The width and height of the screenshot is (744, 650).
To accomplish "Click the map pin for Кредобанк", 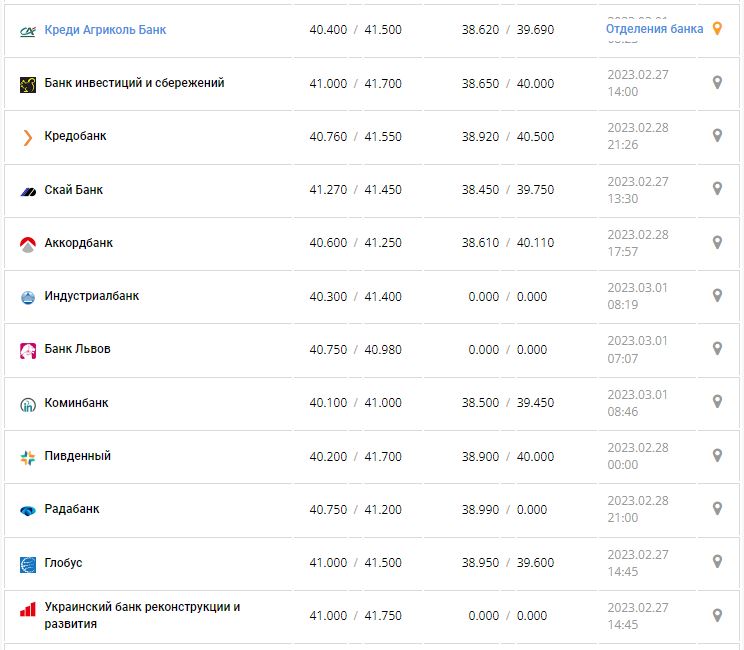I will coord(717,135).
